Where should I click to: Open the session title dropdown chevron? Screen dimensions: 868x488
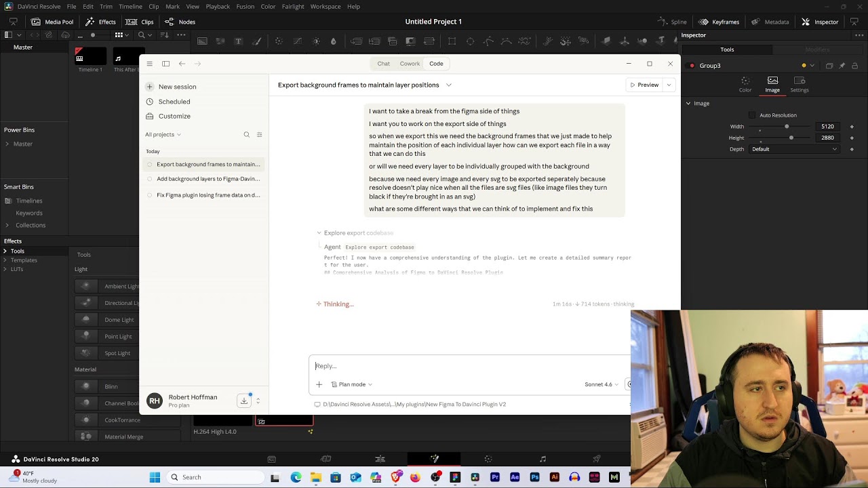[x=449, y=85]
